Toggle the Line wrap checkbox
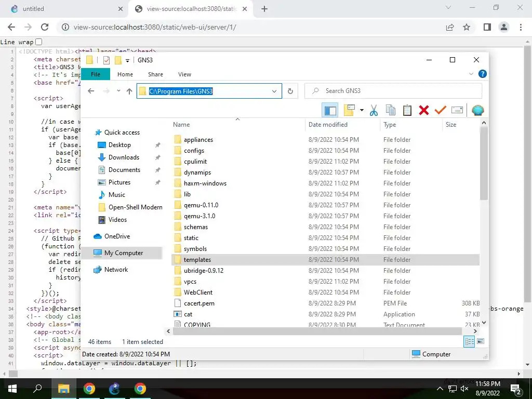The width and height of the screenshot is (532, 399). (x=38, y=42)
